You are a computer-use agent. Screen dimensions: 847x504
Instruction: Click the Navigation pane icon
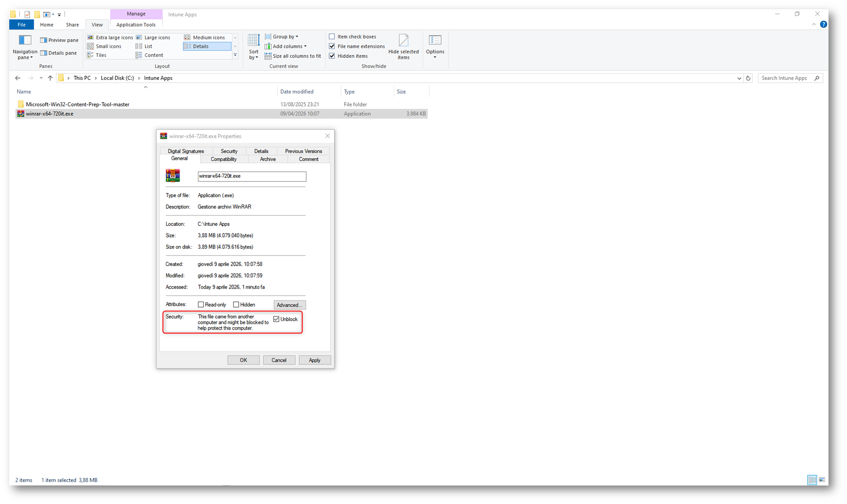coord(25,40)
